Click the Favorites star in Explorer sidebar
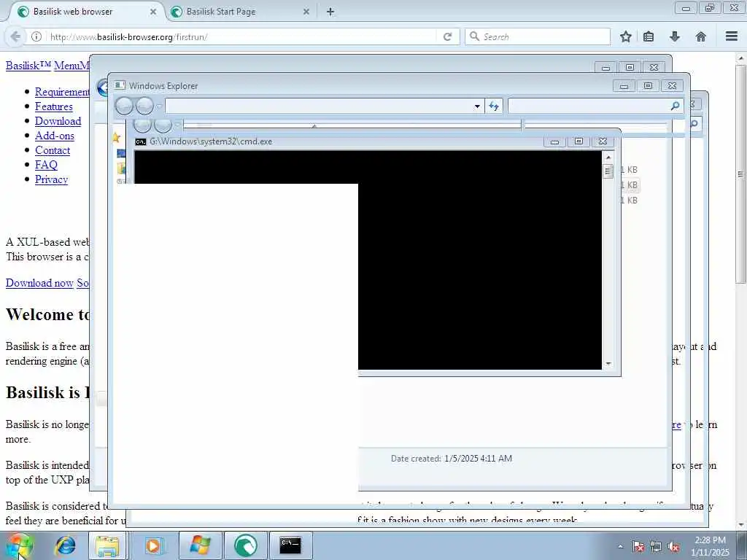 coord(116,138)
